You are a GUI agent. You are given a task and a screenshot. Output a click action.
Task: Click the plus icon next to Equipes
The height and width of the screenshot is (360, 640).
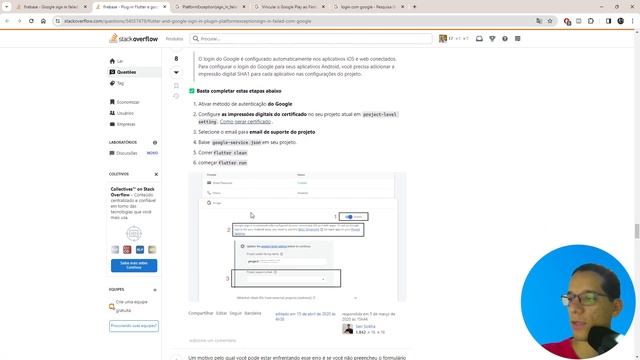(x=155, y=290)
